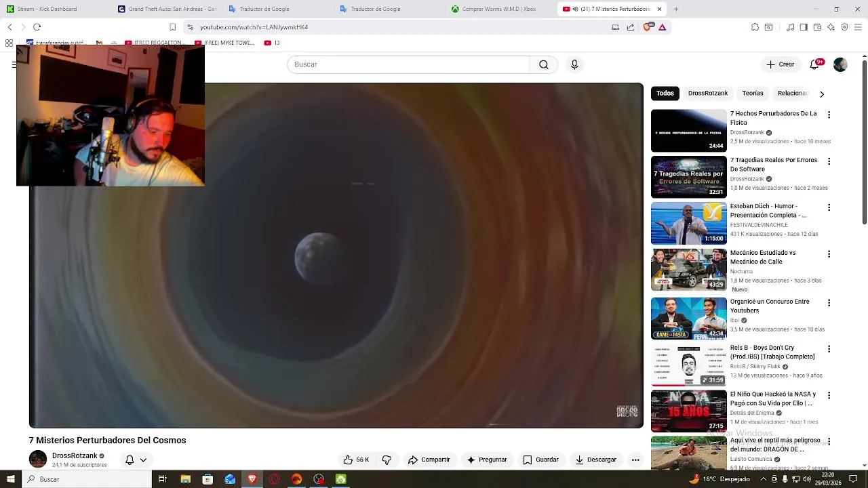Open 7 Hechos Perturbadores De La Física thumbnail
This screenshot has width=868, height=488.
point(688,131)
